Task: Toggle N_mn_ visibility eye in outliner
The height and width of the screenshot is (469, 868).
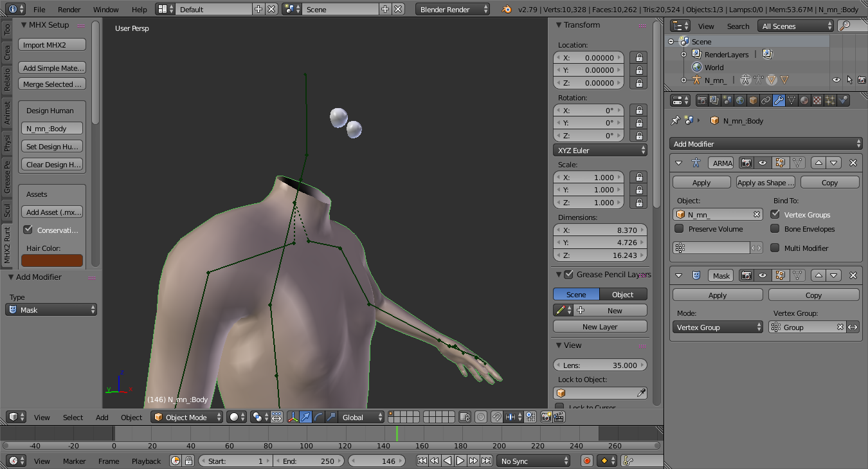Action: (836, 80)
